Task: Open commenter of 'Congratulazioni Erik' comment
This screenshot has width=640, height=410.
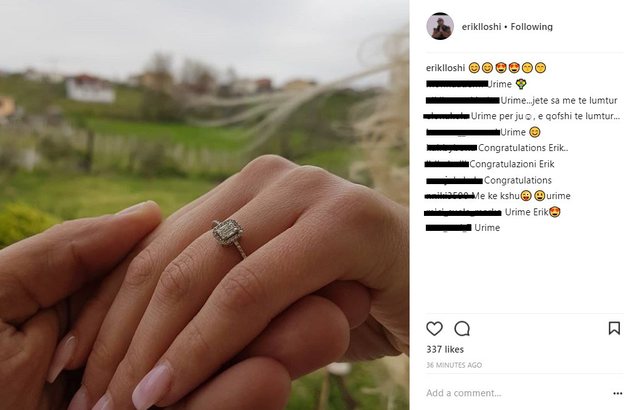Action: (x=447, y=164)
